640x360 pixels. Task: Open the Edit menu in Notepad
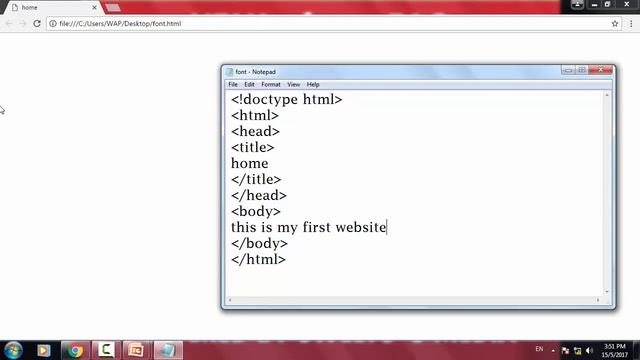click(x=249, y=84)
